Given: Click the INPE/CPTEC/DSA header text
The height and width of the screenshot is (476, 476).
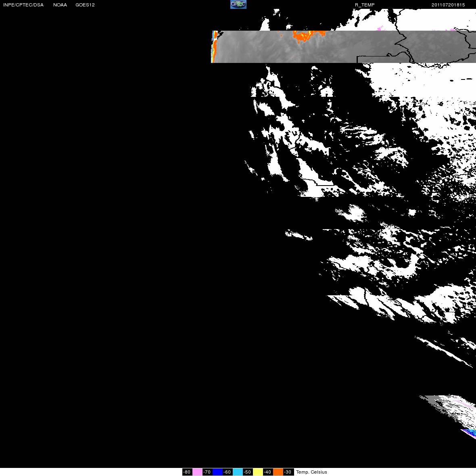Looking at the screenshot, I should tap(23, 5).
